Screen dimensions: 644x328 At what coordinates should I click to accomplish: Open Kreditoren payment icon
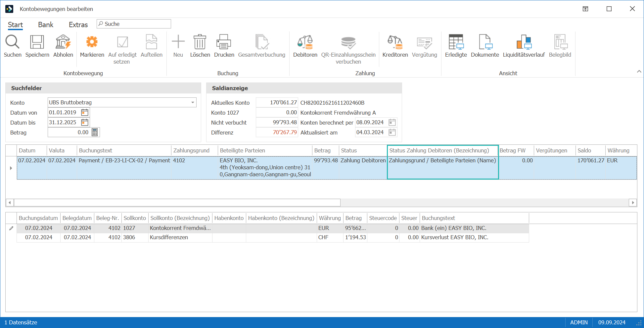[395, 42]
